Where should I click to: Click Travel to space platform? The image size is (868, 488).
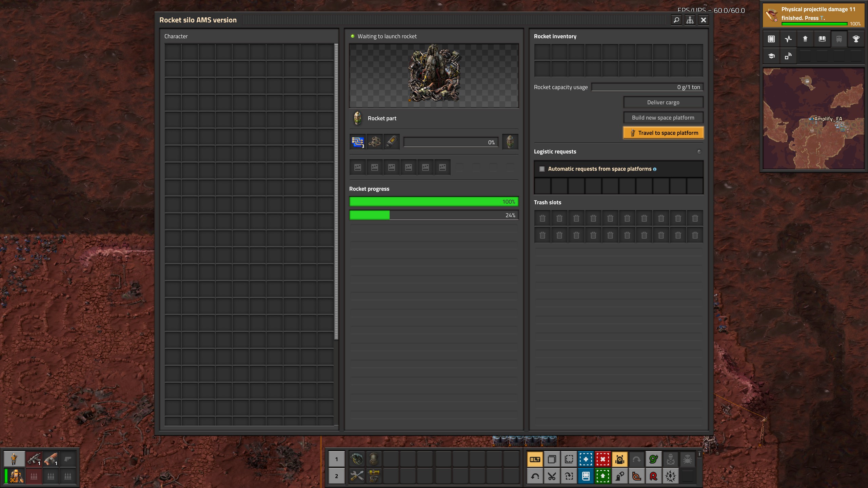[663, 133]
